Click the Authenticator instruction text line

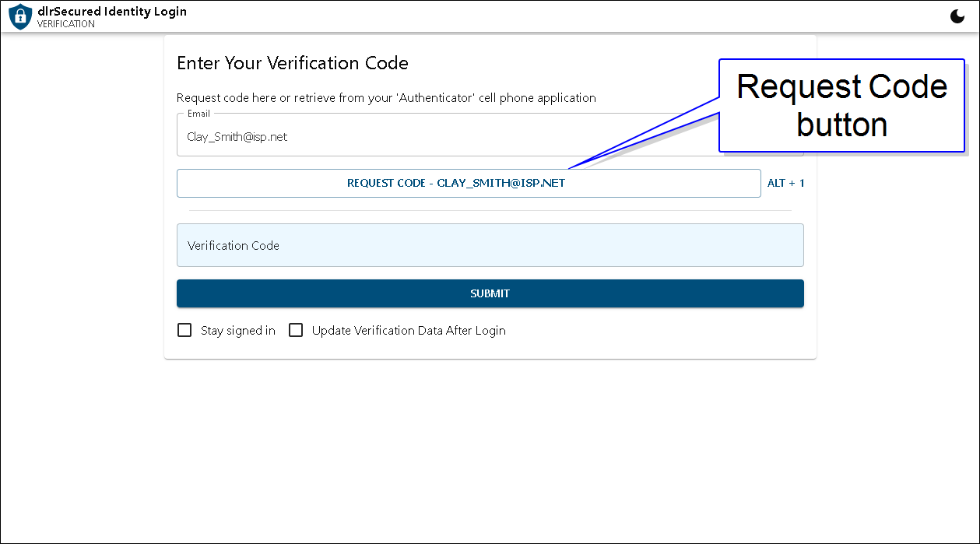click(386, 98)
